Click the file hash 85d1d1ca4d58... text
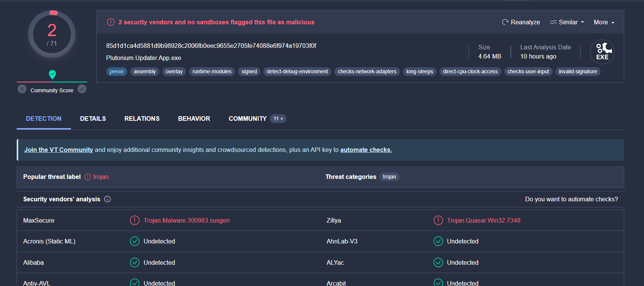The height and width of the screenshot is (286, 644). 211,46
